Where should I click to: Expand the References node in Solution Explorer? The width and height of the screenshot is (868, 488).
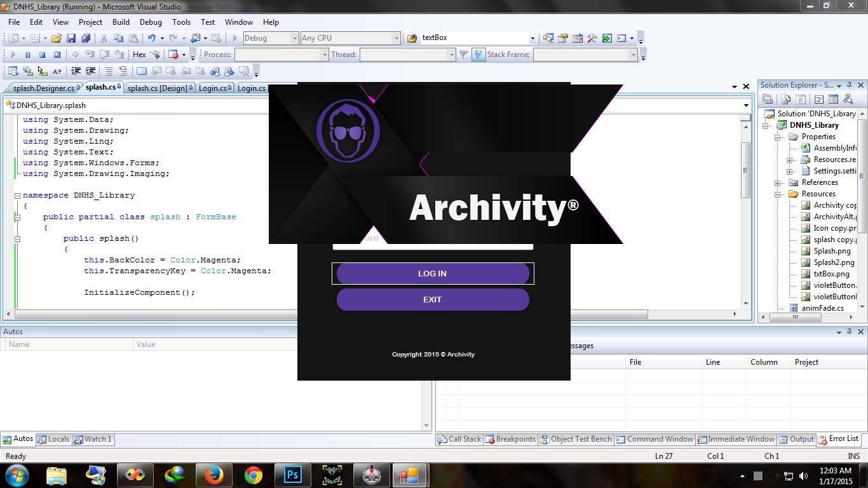pyautogui.click(x=777, y=182)
